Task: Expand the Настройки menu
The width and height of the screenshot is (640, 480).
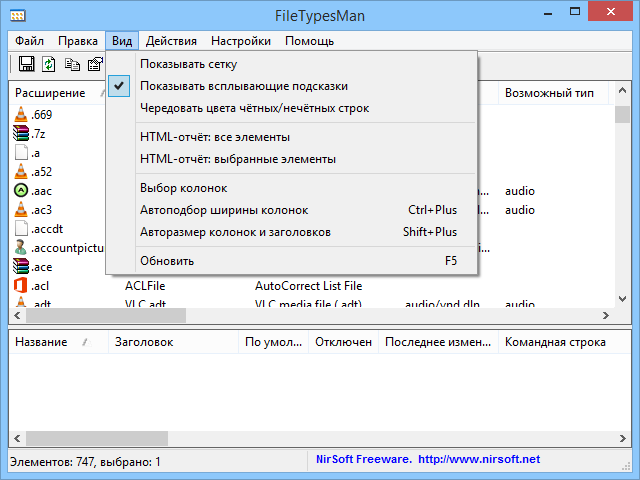Action: pos(241,41)
